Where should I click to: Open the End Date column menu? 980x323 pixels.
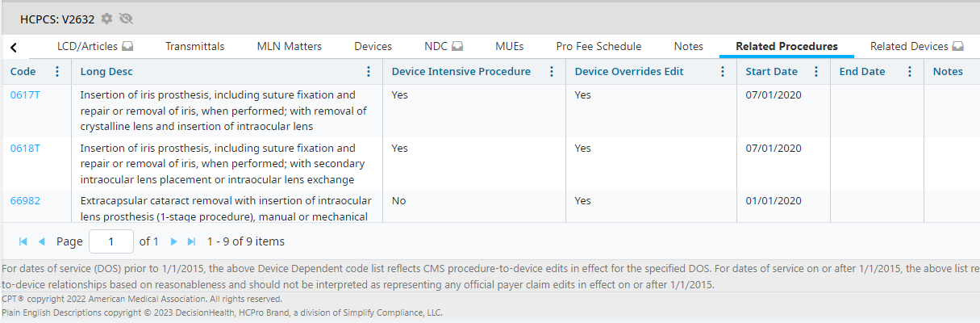(x=910, y=71)
